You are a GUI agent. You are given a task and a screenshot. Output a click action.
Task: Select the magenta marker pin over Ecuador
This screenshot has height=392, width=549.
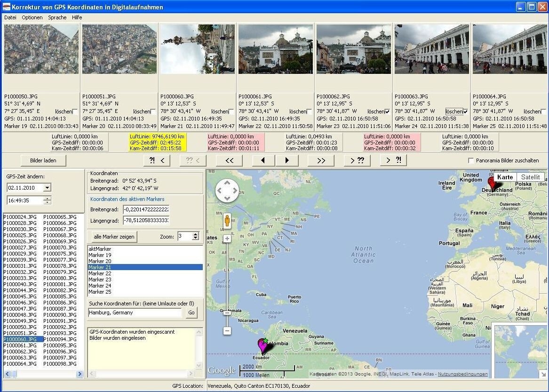(262, 346)
